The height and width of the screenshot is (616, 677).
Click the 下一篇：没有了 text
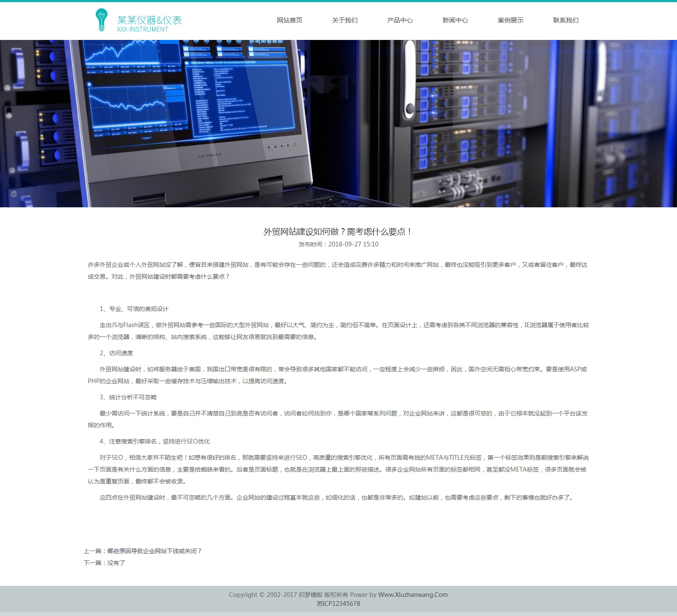105,563
